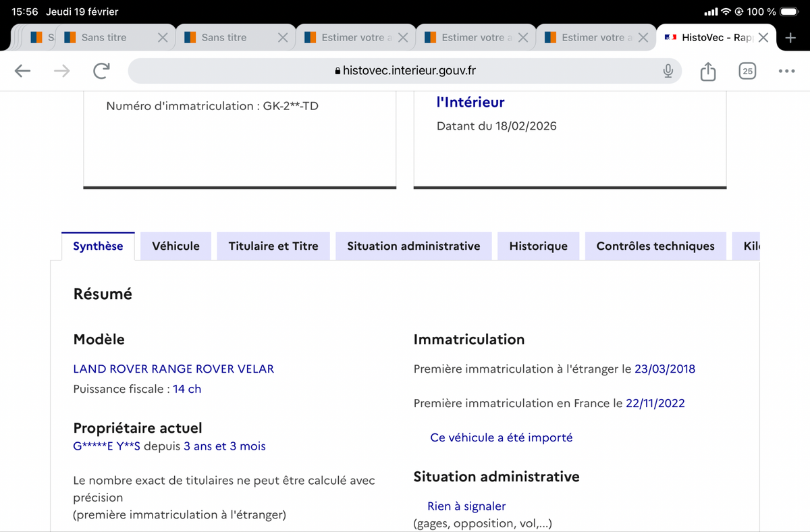810x532 pixels.
Task: Add a new browser tab
Action: point(791,38)
